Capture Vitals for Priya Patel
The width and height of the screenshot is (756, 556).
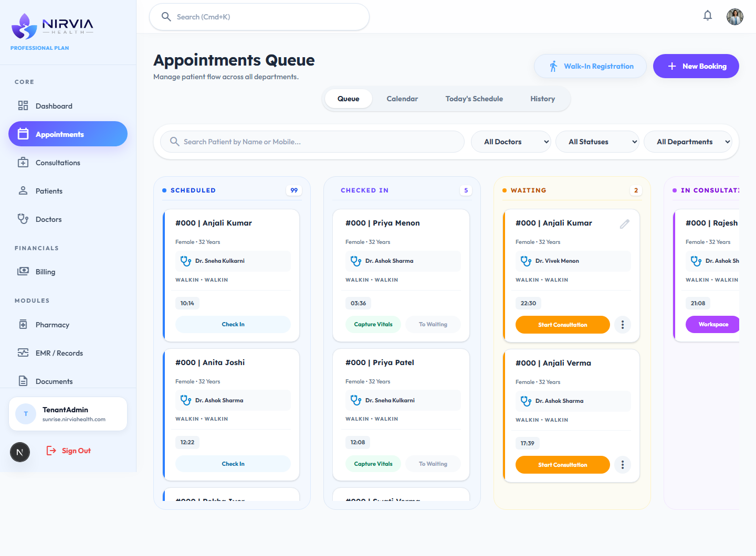point(373,464)
